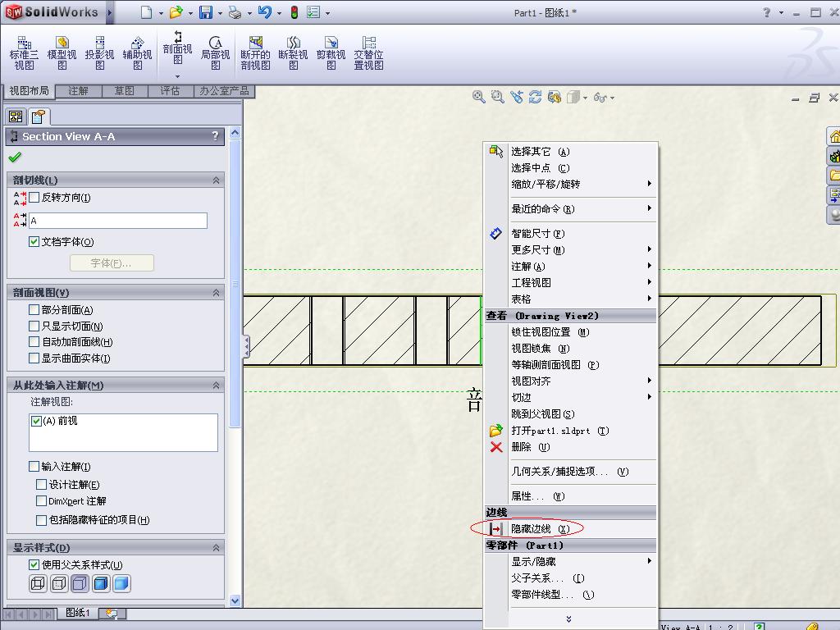Click the 图纸1 sheet tab
840x630 pixels.
click(x=78, y=613)
